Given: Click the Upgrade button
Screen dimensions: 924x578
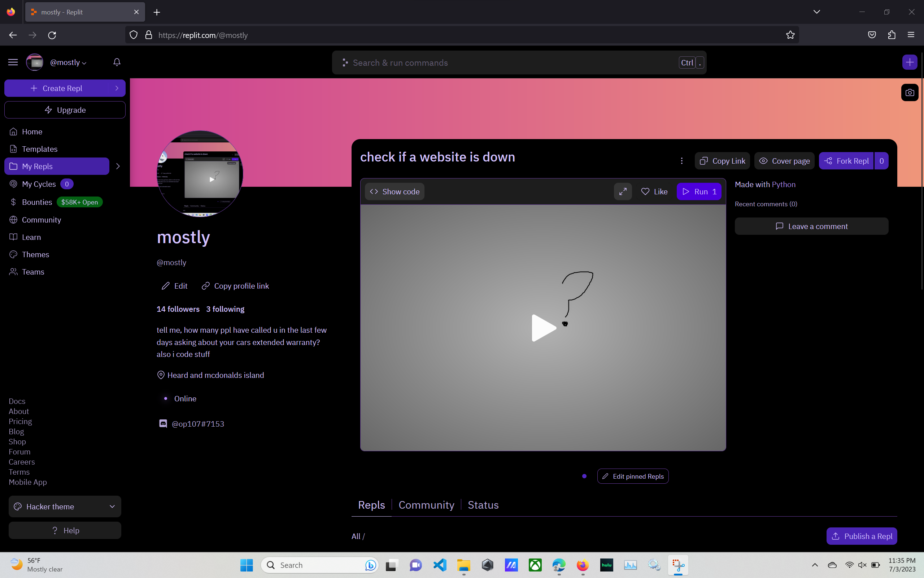Looking at the screenshot, I should click(x=65, y=110).
